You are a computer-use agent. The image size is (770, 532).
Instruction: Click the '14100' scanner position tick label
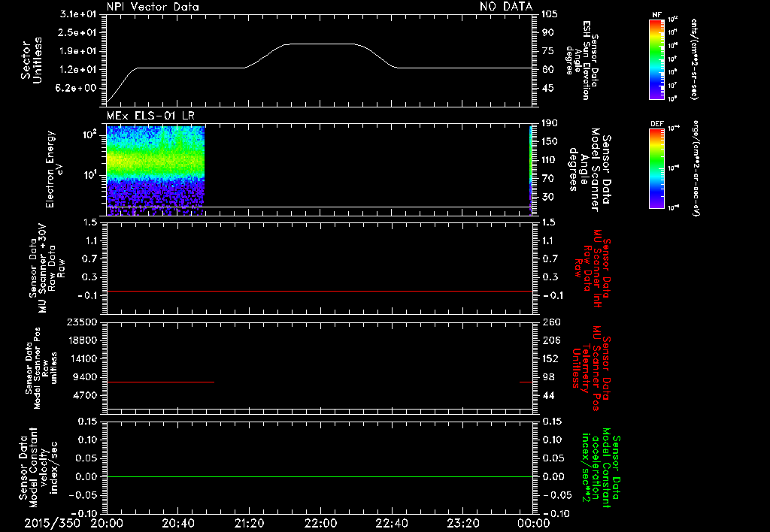click(x=81, y=358)
